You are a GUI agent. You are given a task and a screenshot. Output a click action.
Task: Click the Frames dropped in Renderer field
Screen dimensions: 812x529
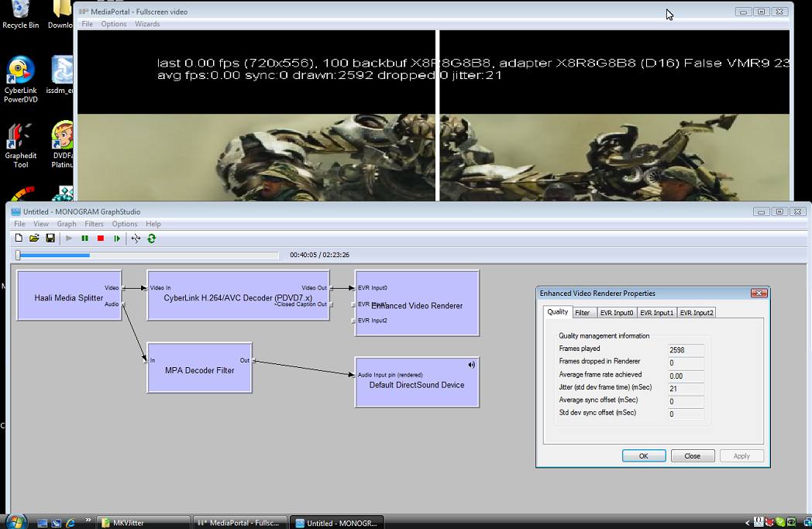[x=685, y=362]
